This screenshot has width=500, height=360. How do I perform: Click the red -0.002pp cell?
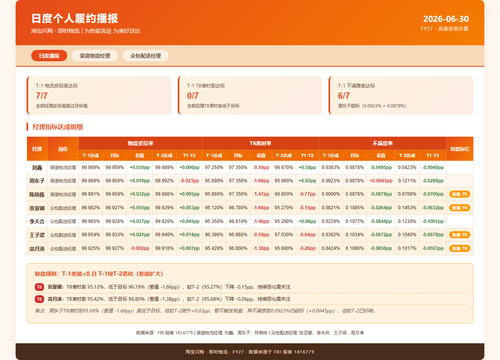point(140,248)
